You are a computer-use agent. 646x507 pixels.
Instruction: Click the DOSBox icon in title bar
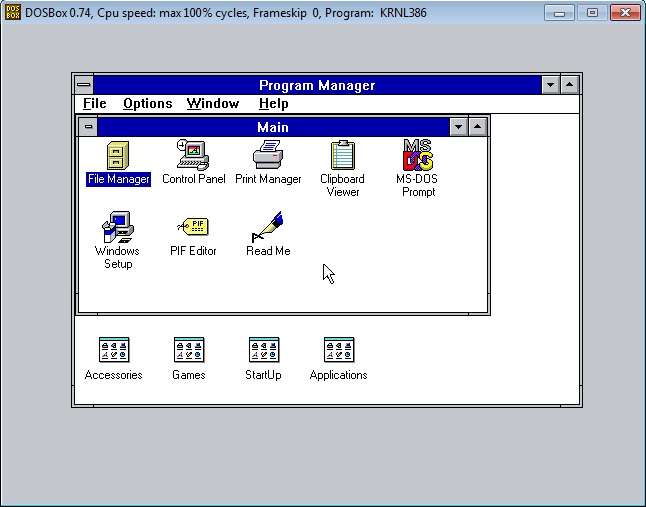click(x=13, y=12)
